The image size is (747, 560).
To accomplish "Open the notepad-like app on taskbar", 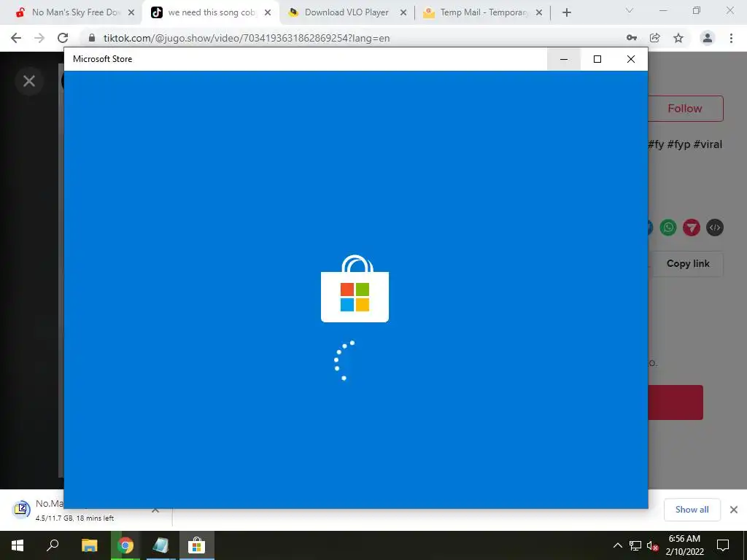I will click(160, 545).
